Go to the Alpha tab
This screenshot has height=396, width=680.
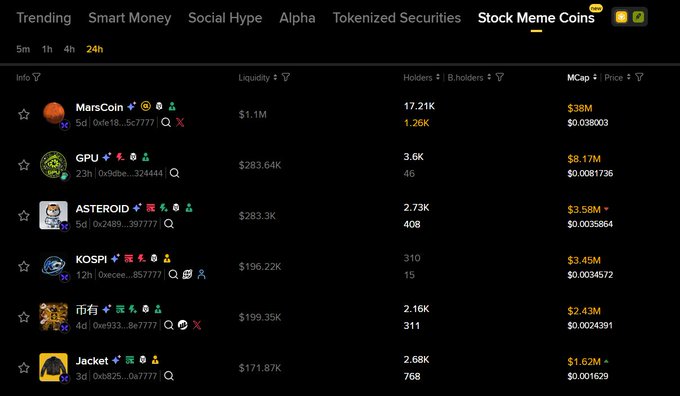[x=297, y=18]
